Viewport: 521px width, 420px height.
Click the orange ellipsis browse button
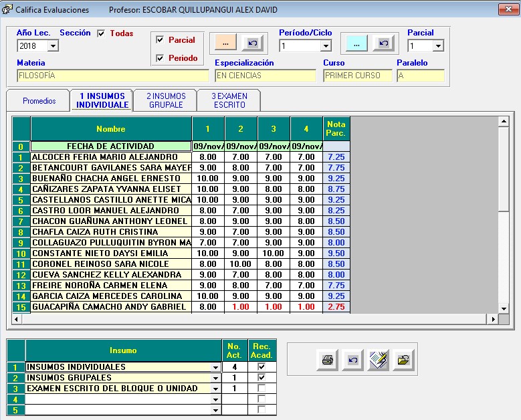(224, 42)
